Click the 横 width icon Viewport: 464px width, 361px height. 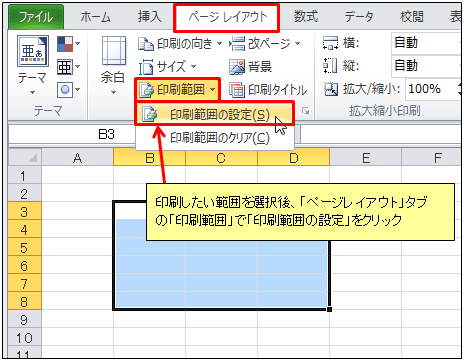point(330,43)
